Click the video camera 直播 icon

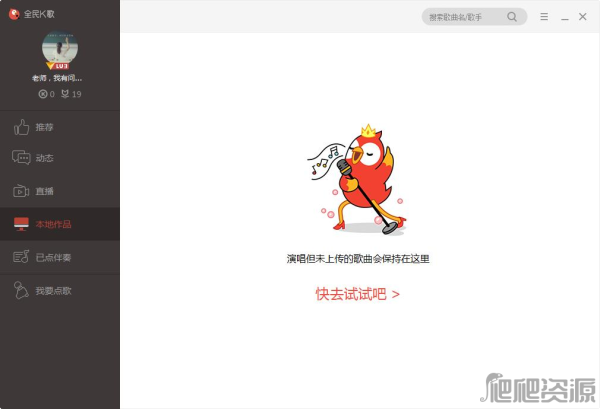coord(21,191)
